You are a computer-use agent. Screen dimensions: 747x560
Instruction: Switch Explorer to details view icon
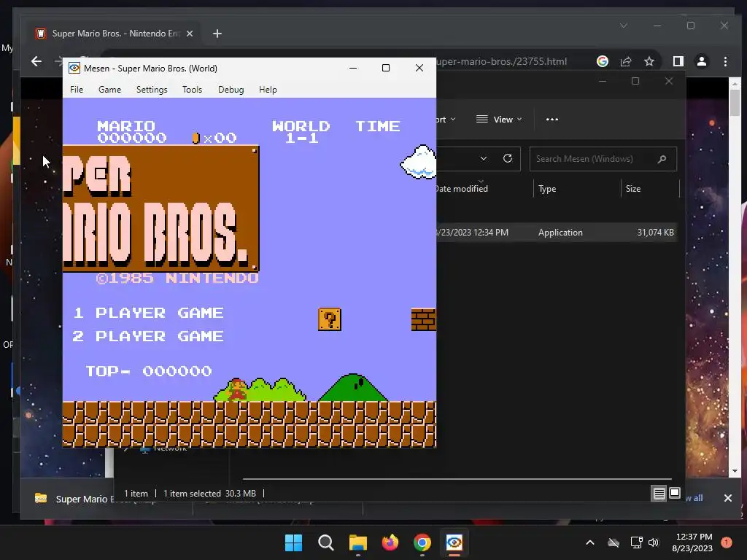click(x=659, y=494)
